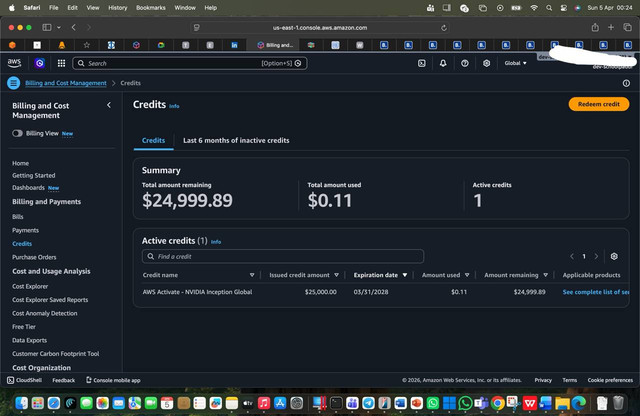Open Music app from the Dock
640x416 pixels.
click(x=264, y=403)
